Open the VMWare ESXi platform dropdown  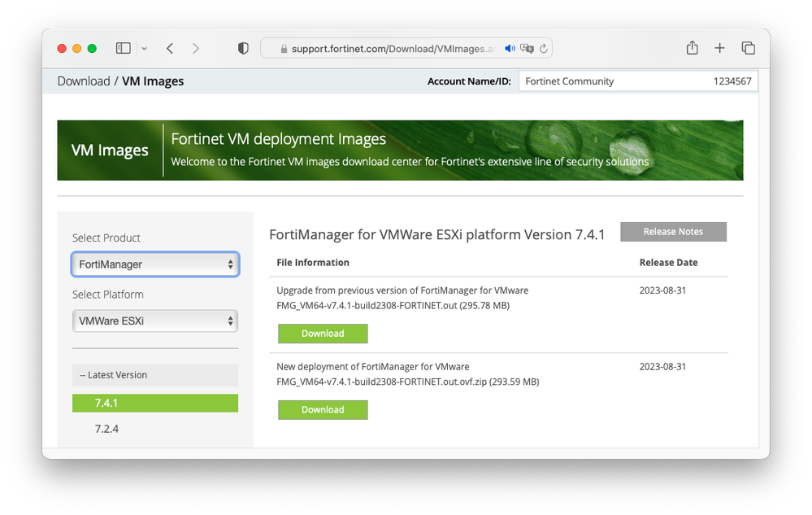[x=155, y=321]
